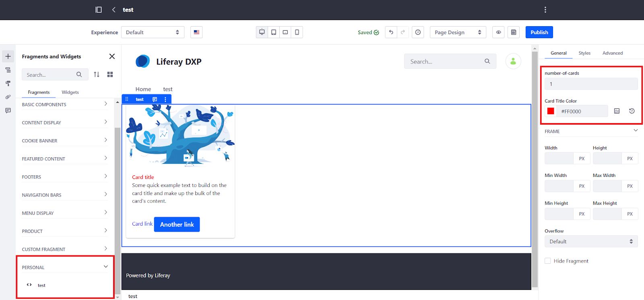Switch to desktop viewport size
This screenshot has height=300, width=644.
pos(262,32)
